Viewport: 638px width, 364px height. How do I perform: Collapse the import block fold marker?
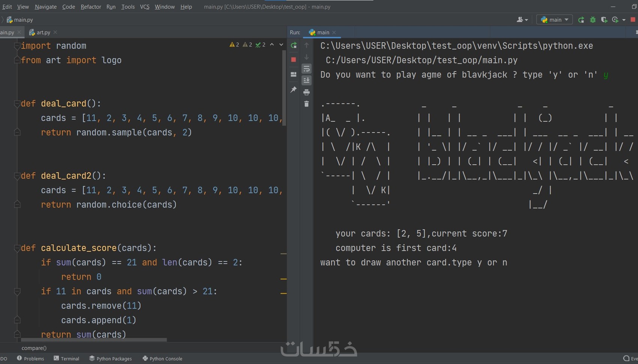pyautogui.click(x=17, y=46)
